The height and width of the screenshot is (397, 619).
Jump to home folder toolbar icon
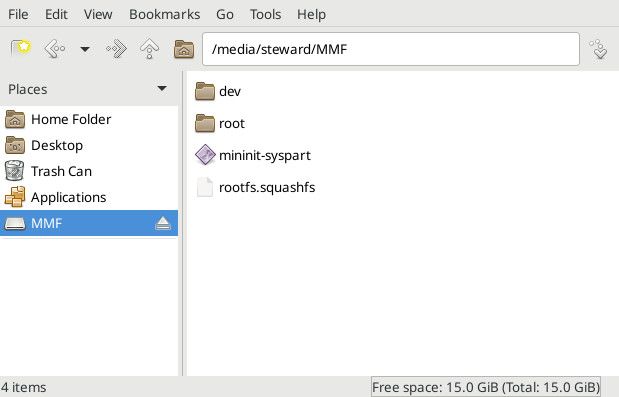[184, 49]
